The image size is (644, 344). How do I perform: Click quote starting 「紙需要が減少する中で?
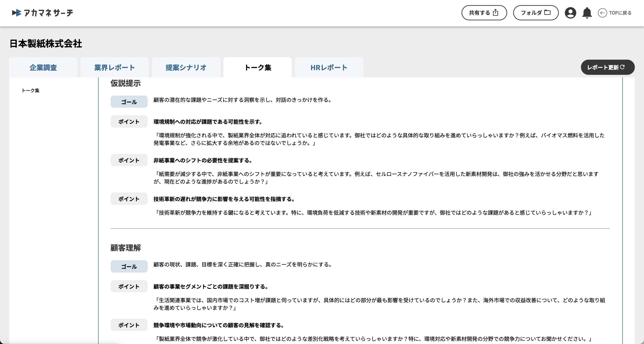click(x=376, y=178)
